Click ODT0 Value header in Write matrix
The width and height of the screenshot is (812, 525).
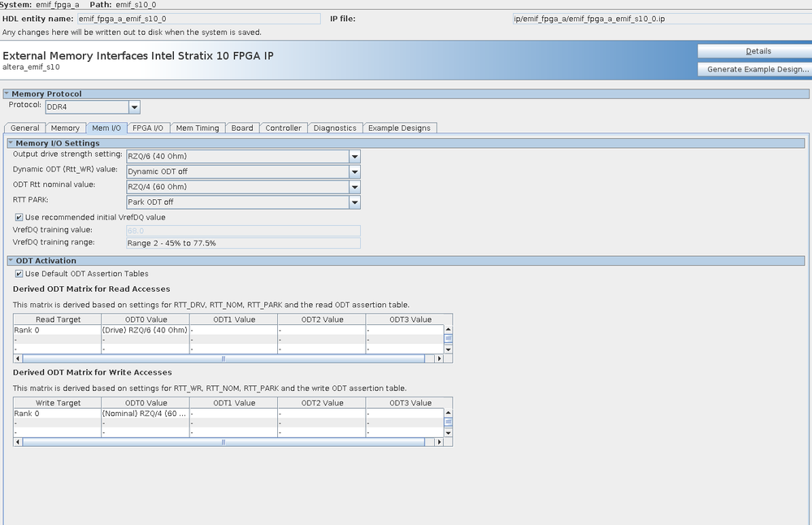tap(145, 403)
